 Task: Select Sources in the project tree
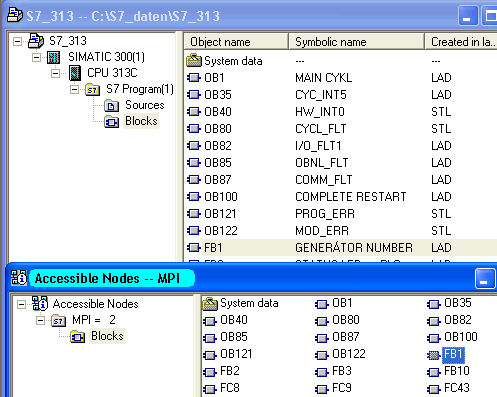(x=145, y=105)
